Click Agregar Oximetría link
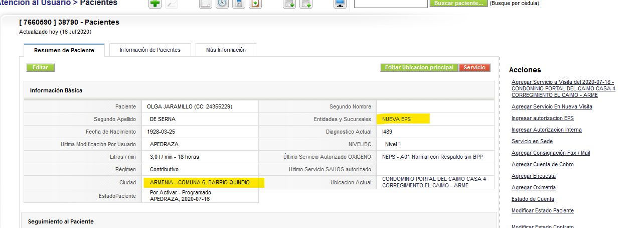This screenshot has width=644, height=228. point(534,187)
